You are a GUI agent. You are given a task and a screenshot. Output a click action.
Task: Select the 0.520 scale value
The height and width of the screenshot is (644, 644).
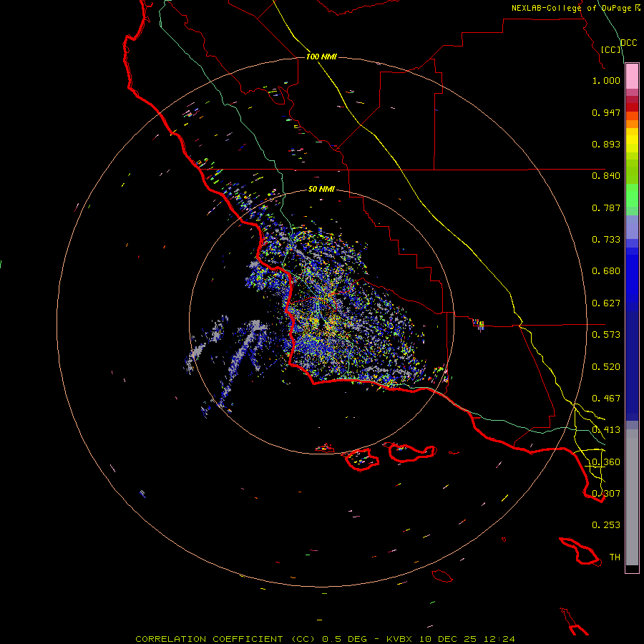point(606,367)
